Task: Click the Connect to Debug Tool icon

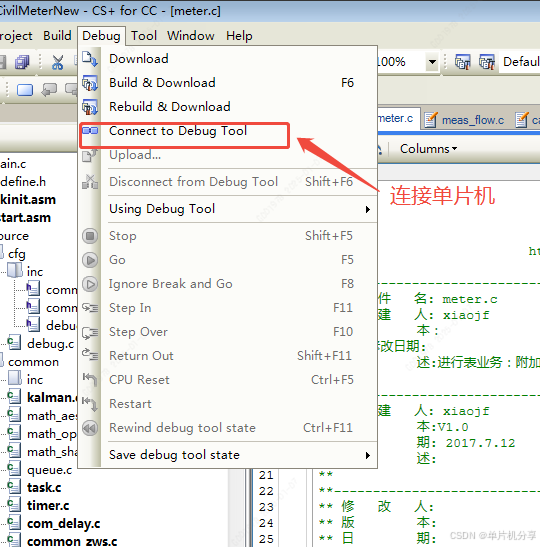Action: [90, 131]
